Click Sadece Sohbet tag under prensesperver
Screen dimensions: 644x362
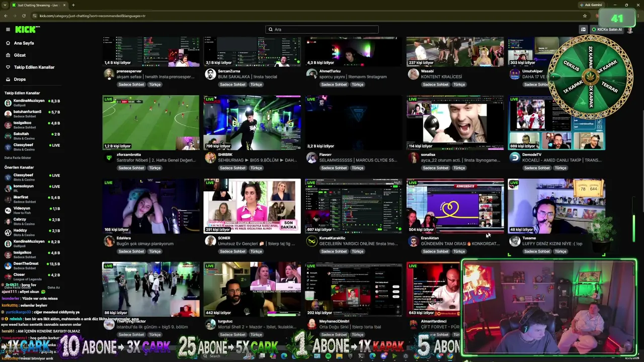point(131,84)
